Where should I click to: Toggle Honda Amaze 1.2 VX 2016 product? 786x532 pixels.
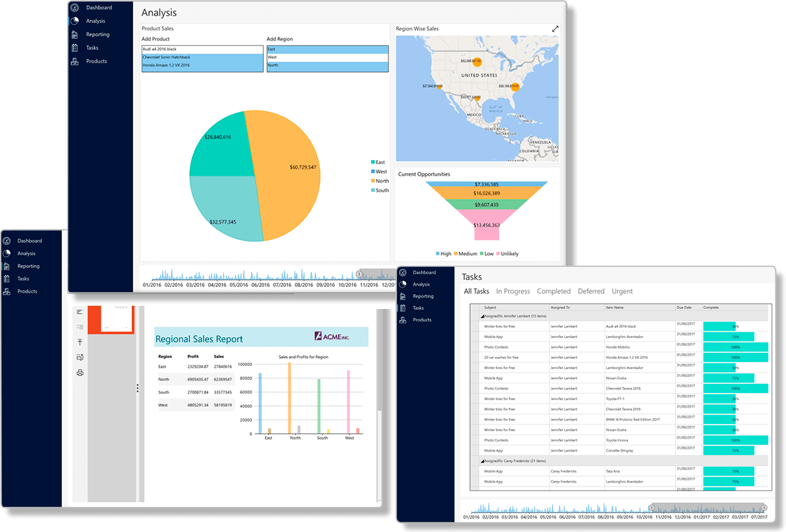tap(202, 65)
